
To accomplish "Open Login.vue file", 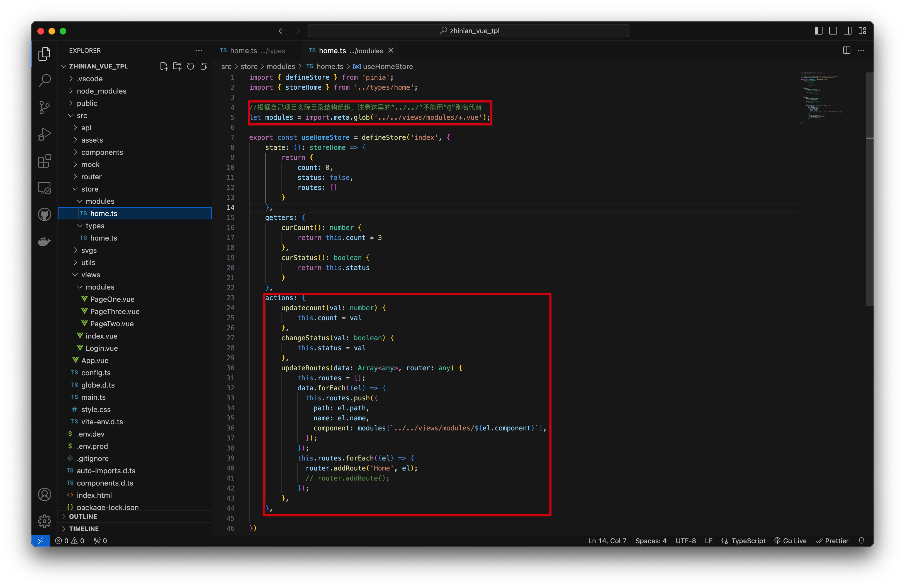I will (135, 348).
